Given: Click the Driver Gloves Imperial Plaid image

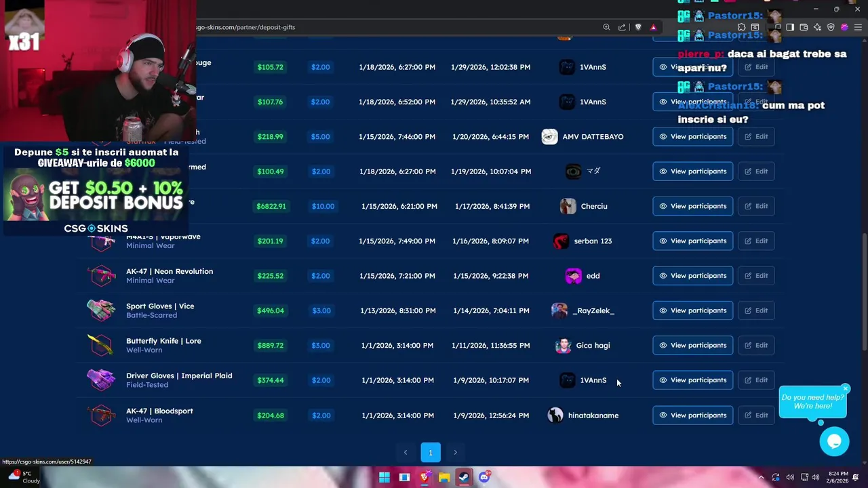Looking at the screenshot, I should point(101,380).
